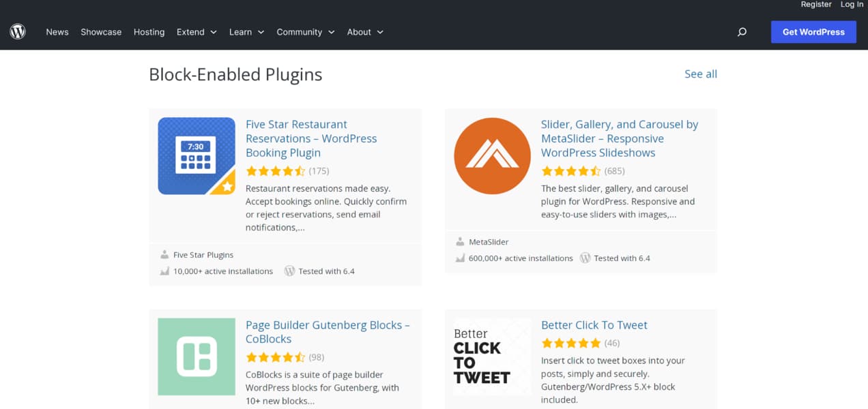
Task: Click the Five Star Restaurant Reservations calendar icon
Action: 196,155
